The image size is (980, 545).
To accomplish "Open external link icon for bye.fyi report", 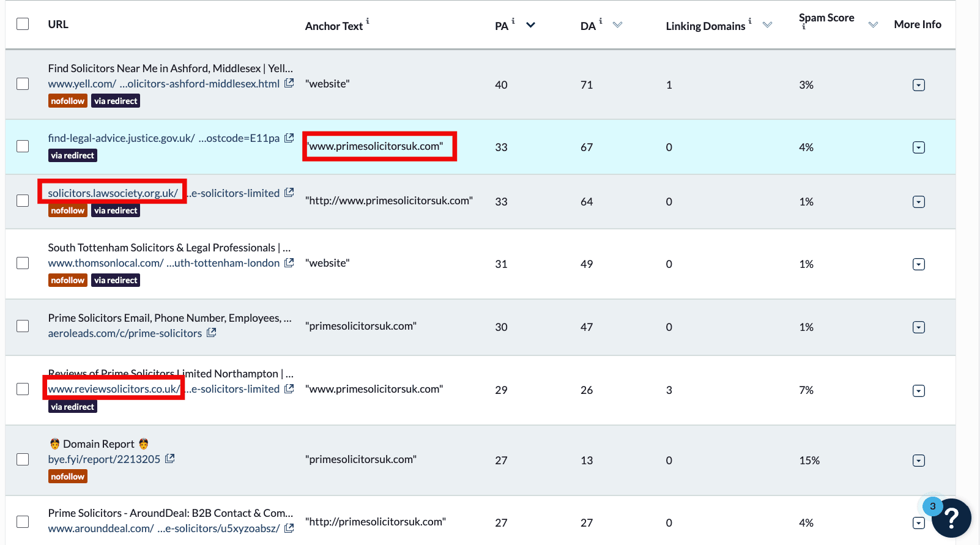I will (170, 459).
